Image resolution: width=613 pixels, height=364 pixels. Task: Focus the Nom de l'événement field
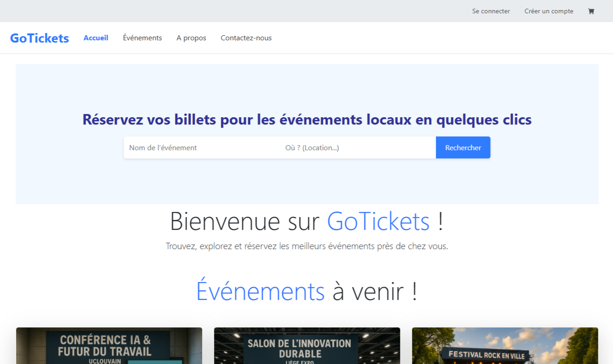202,147
